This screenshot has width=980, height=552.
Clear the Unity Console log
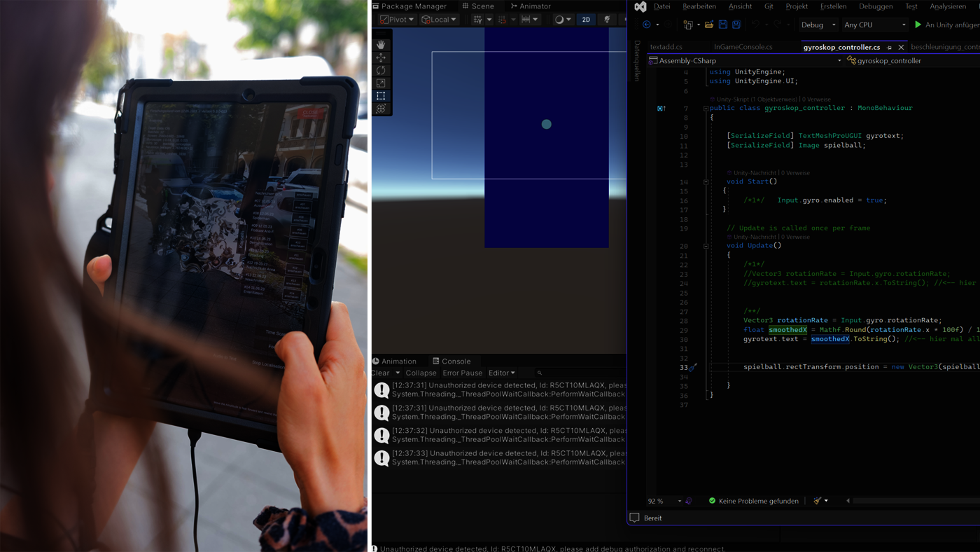[x=381, y=373]
